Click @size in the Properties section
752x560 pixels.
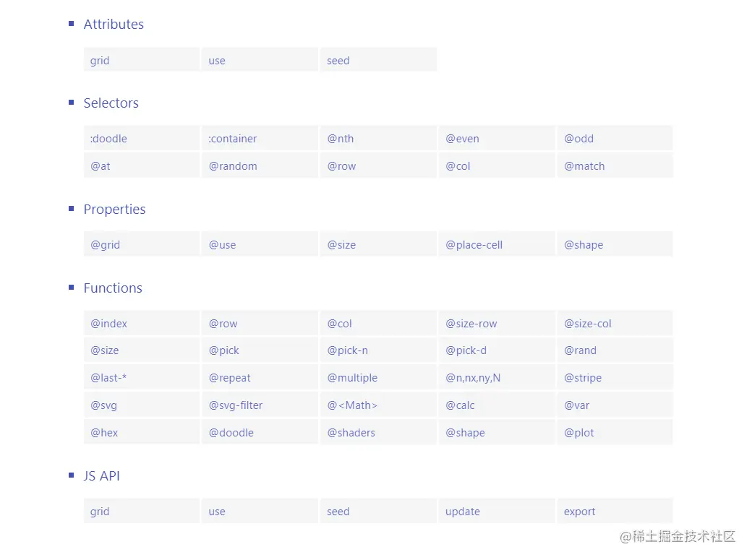tap(378, 244)
